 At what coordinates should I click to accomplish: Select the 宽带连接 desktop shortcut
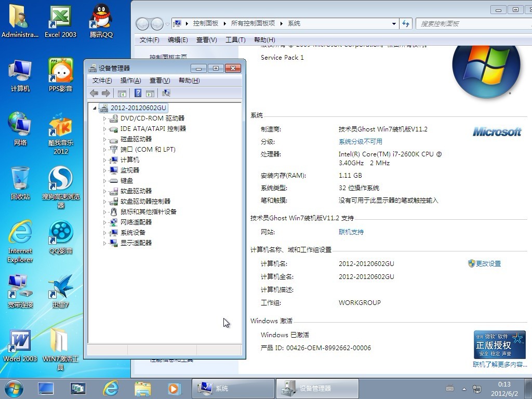coord(20,291)
